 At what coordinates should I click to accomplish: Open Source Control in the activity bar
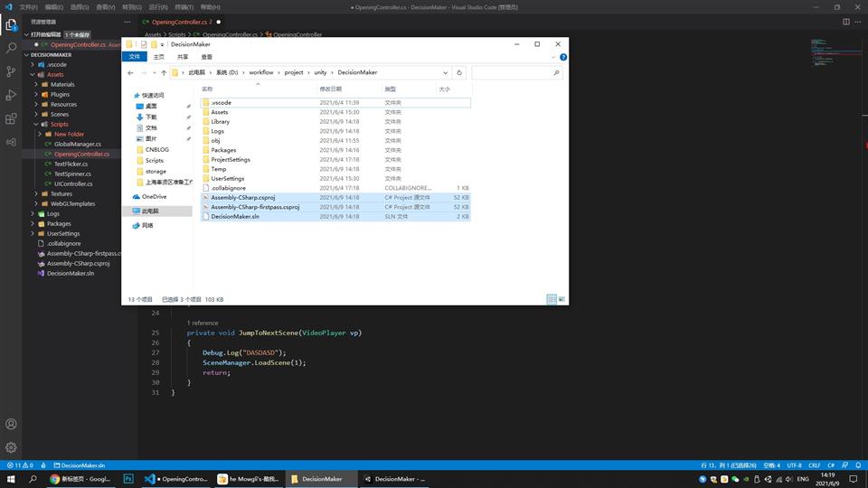click(11, 71)
